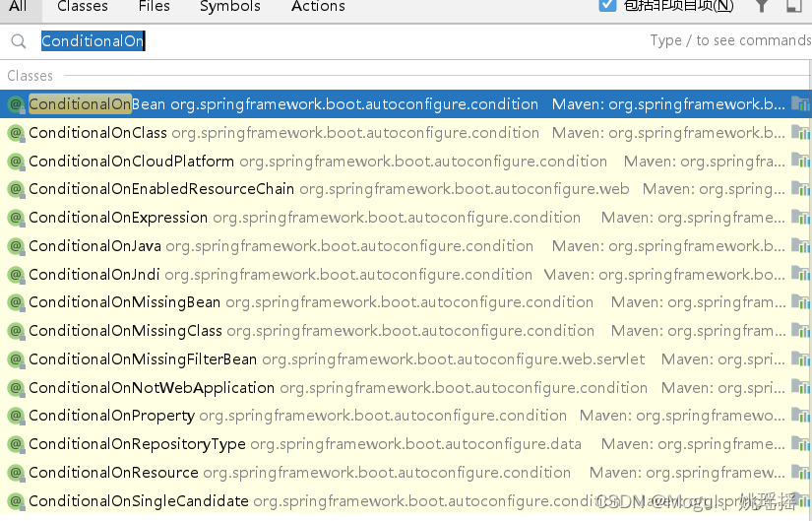
Task: Click Maven source text in ConditionalOnBean row
Action: click(668, 104)
